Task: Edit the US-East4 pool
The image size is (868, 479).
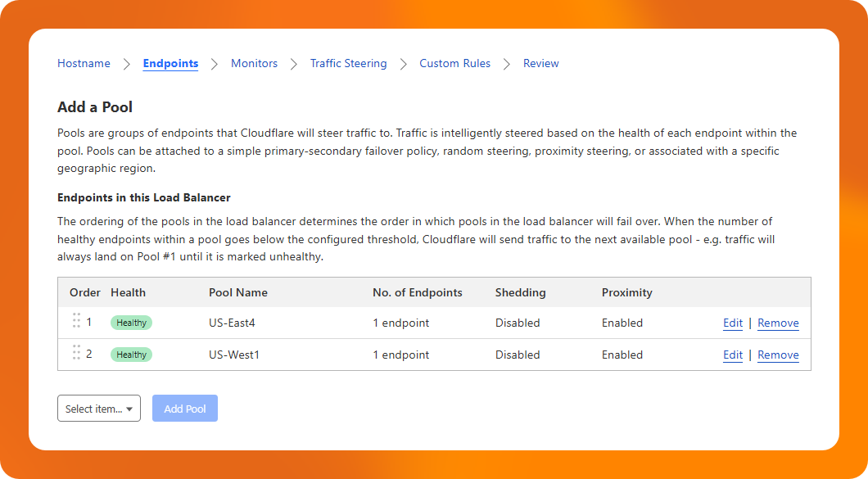Action: (x=733, y=323)
